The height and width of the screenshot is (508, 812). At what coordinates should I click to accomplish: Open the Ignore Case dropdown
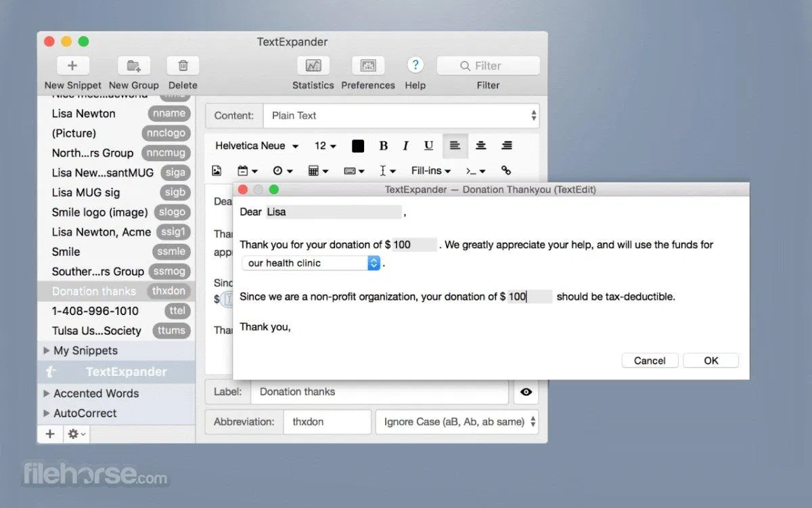pos(457,421)
